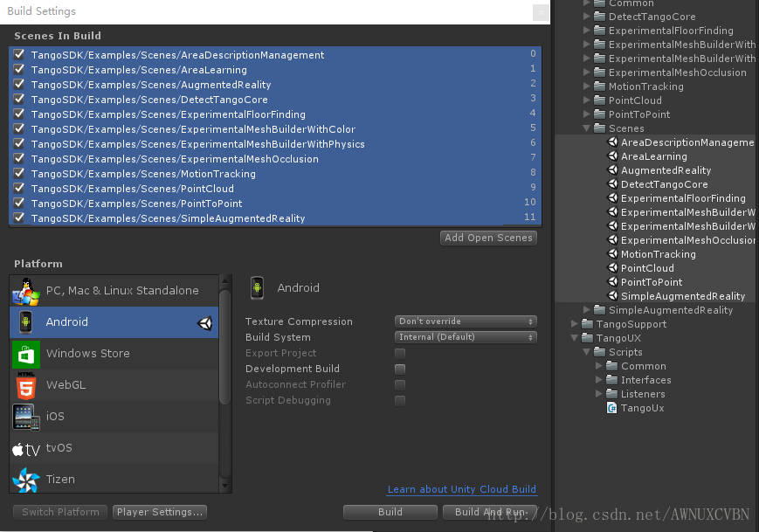Viewport: 759px width, 532px height.
Task: Open the Build System dropdown
Action: tap(466, 337)
